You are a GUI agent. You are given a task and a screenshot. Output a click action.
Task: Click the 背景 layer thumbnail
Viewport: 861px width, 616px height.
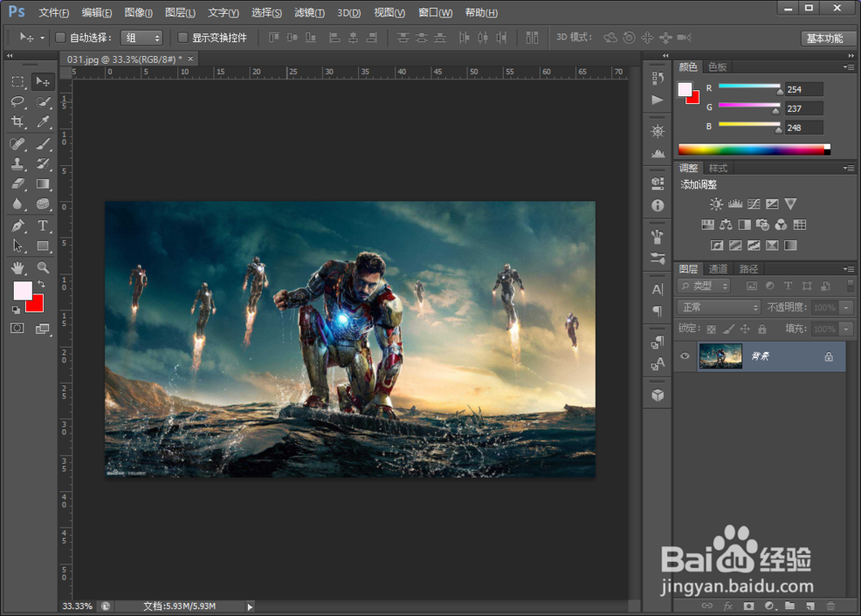point(721,356)
